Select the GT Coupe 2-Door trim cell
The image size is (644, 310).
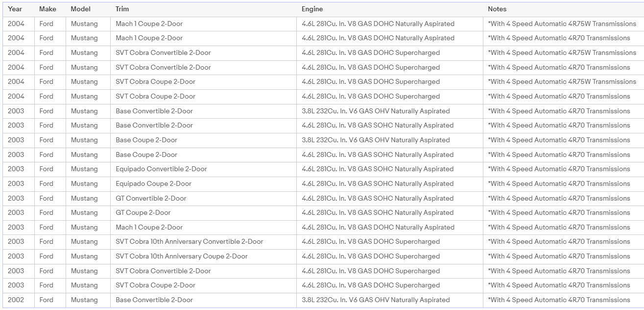[143, 212]
